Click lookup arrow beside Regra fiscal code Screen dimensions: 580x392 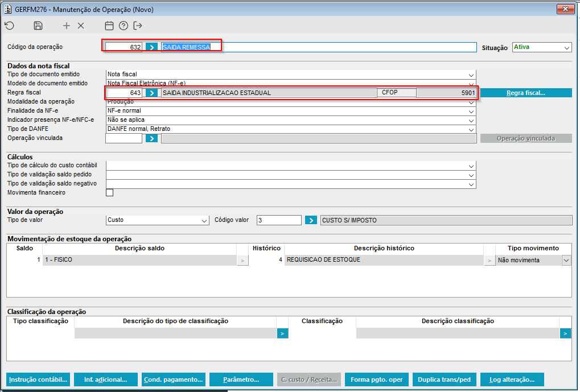[x=151, y=93]
